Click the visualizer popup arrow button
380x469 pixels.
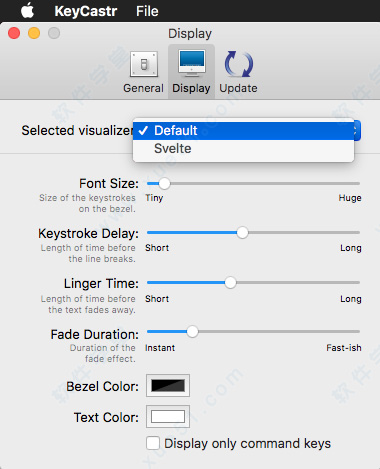tap(357, 130)
